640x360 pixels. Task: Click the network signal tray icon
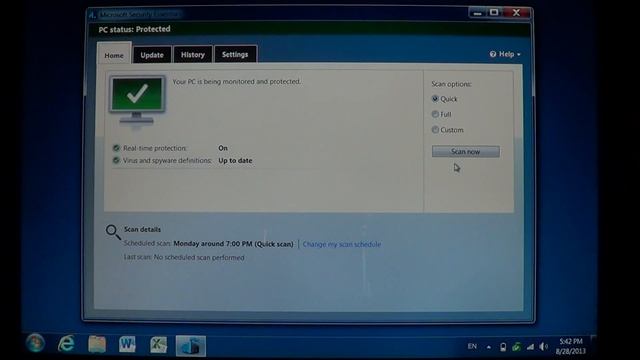click(530, 347)
